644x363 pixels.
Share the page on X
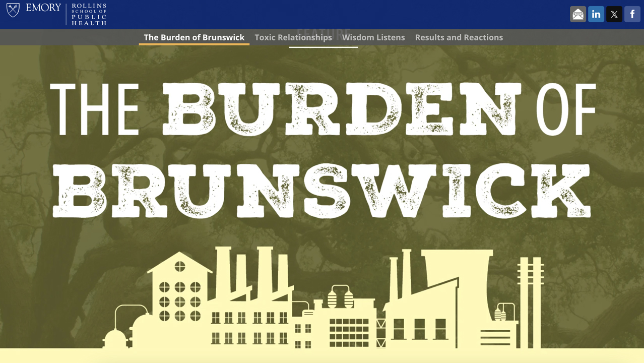[x=614, y=14]
